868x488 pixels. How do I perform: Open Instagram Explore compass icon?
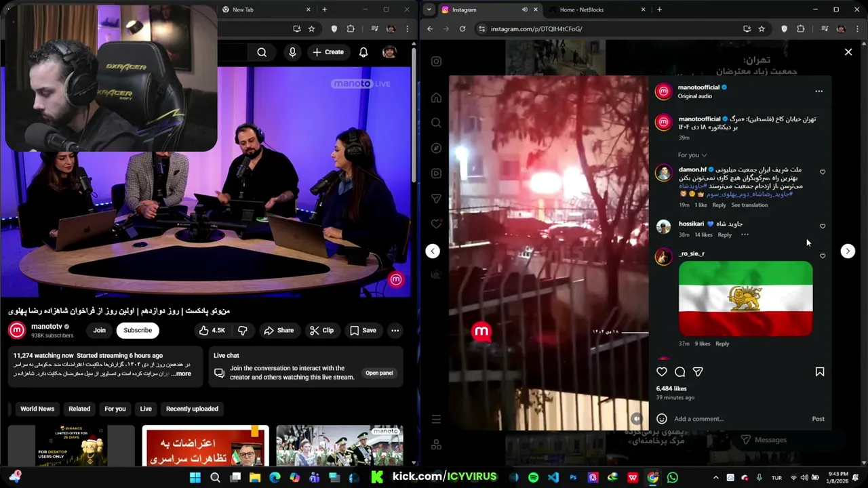point(436,148)
